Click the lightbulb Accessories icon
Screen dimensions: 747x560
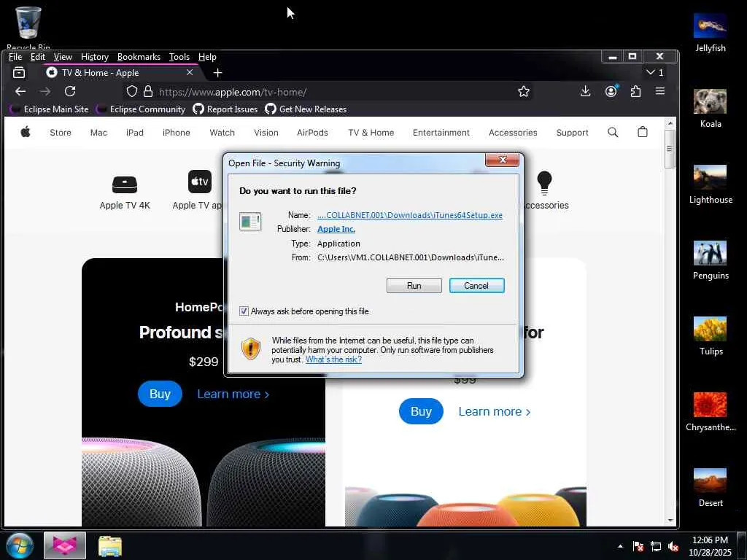click(544, 183)
